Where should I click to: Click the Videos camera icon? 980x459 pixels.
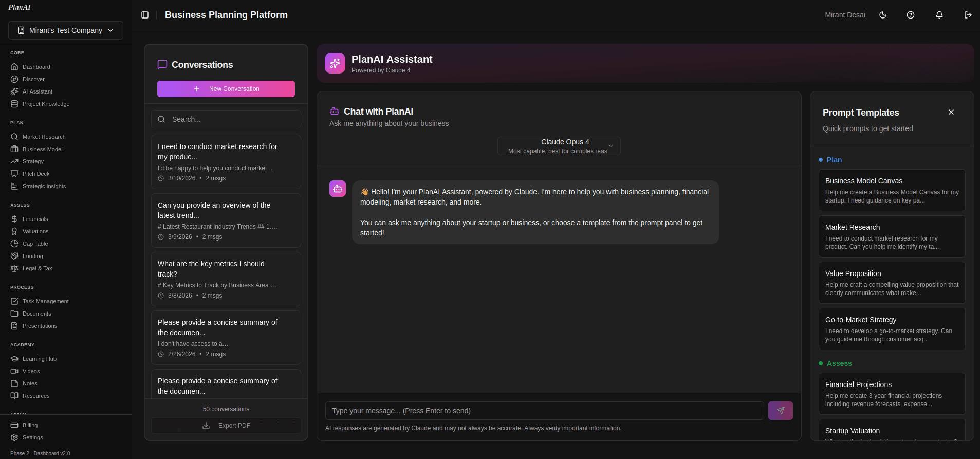(14, 371)
